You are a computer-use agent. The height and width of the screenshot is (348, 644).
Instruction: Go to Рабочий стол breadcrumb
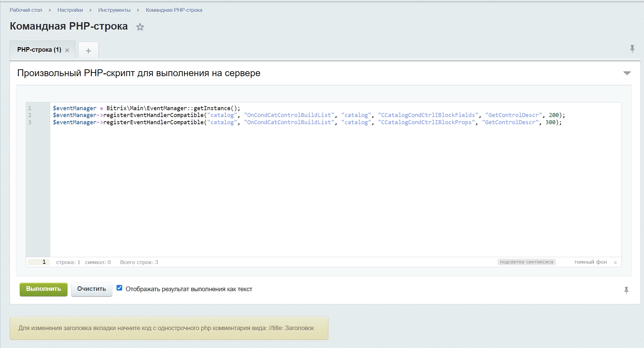click(26, 10)
